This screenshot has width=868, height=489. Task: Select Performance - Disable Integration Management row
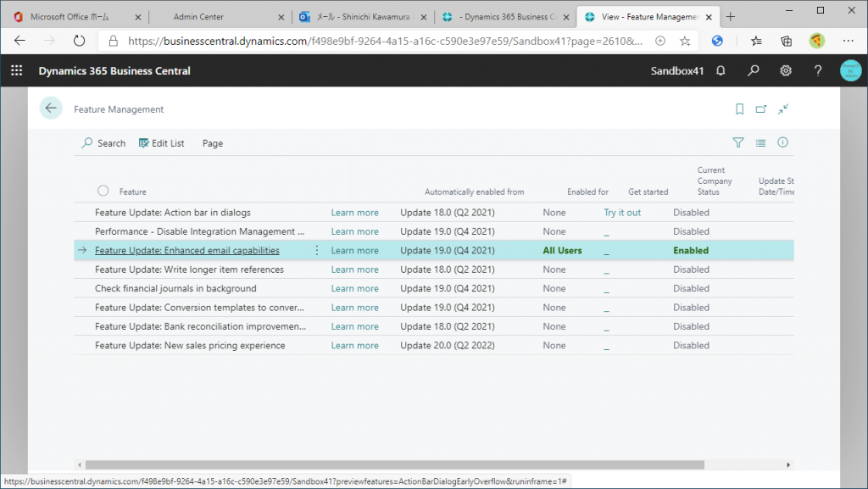tap(199, 231)
